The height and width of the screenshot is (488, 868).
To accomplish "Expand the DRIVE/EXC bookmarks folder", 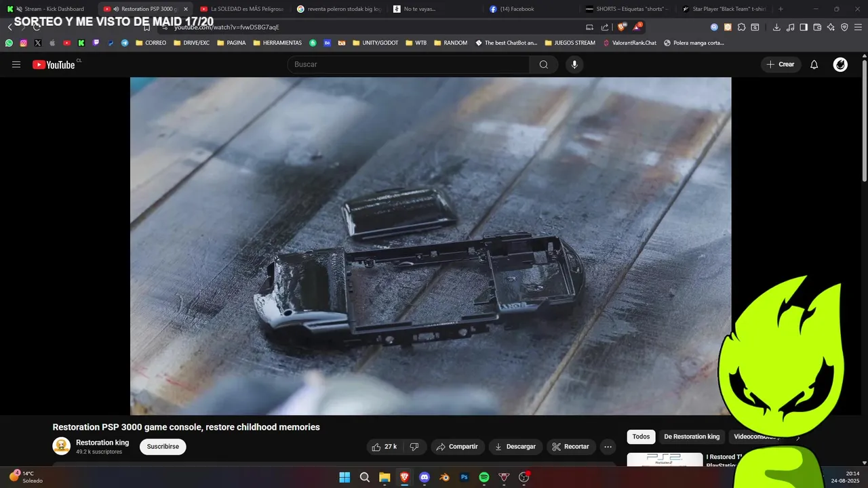I will click(x=191, y=43).
